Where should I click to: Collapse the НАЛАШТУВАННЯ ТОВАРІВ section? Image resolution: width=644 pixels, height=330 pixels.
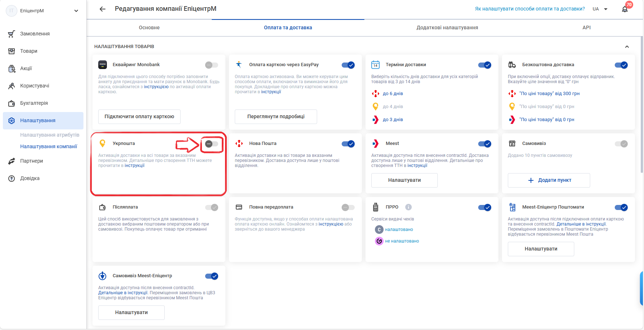(627, 47)
